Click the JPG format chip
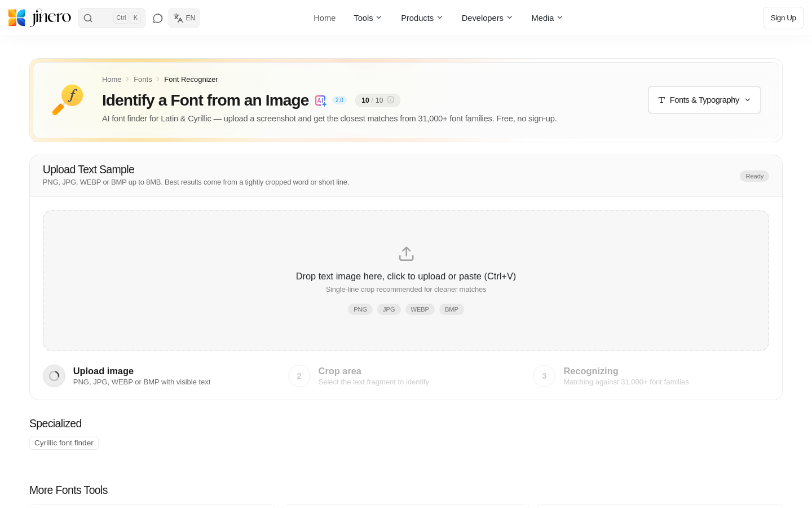Screen dimensions: 812x508 [x=389, y=309]
